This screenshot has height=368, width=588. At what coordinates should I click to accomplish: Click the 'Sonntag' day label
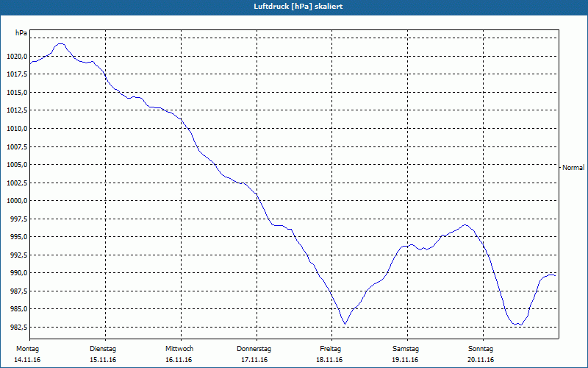[x=481, y=349]
